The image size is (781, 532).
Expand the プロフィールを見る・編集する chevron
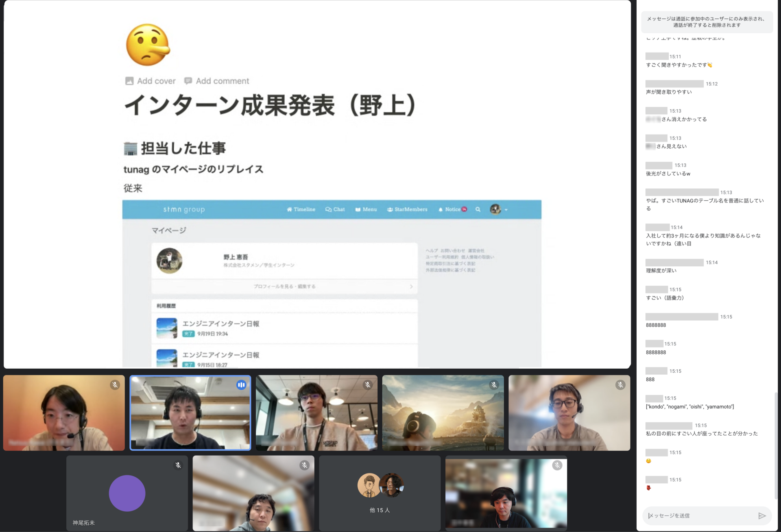pyautogui.click(x=411, y=287)
